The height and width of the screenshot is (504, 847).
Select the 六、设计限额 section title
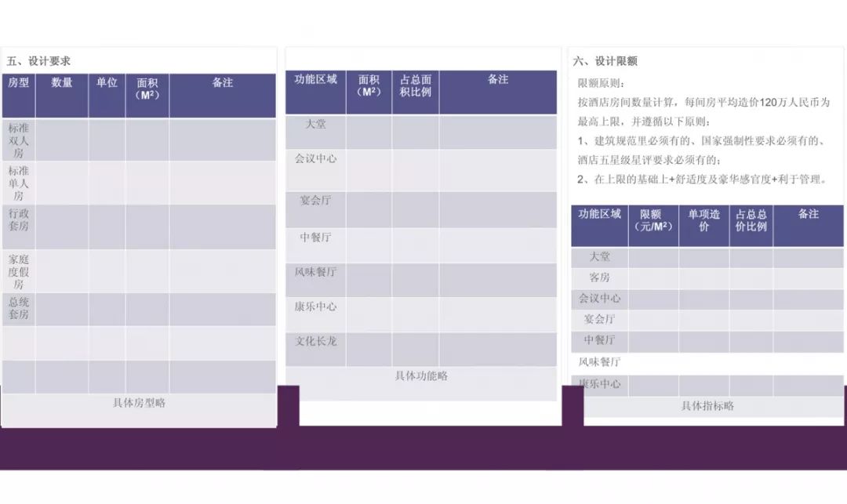pyautogui.click(x=608, y=61)
